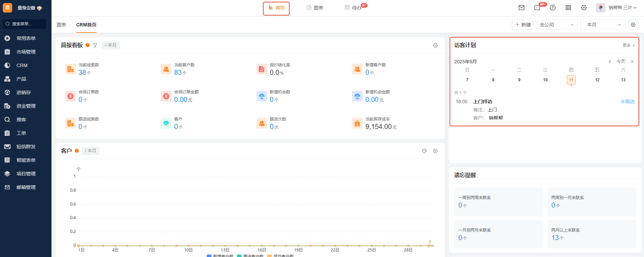
Task: Open the apps grid icon
Action: [x=568, y=8]
